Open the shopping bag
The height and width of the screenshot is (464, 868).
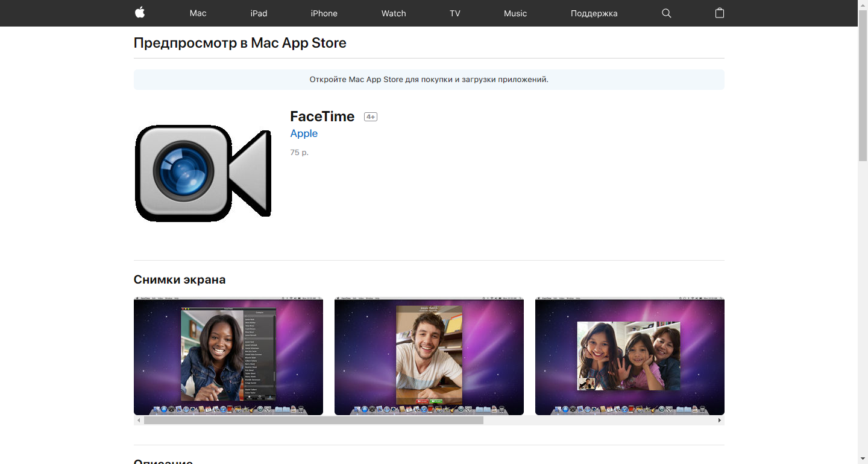[x=719, y=13]
